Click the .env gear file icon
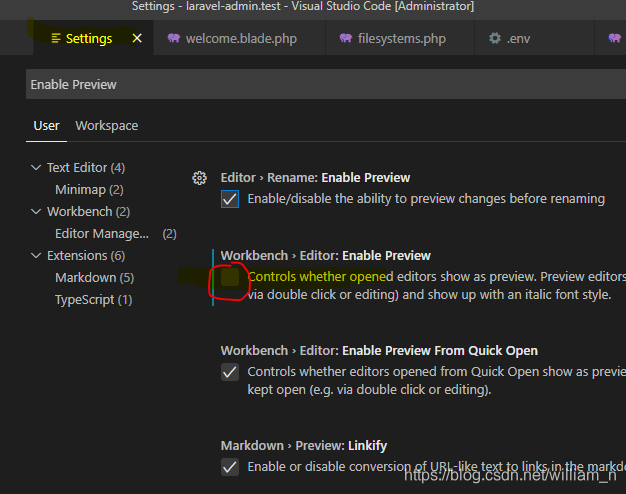Screen dimensions: 626x494 (495, 38)
